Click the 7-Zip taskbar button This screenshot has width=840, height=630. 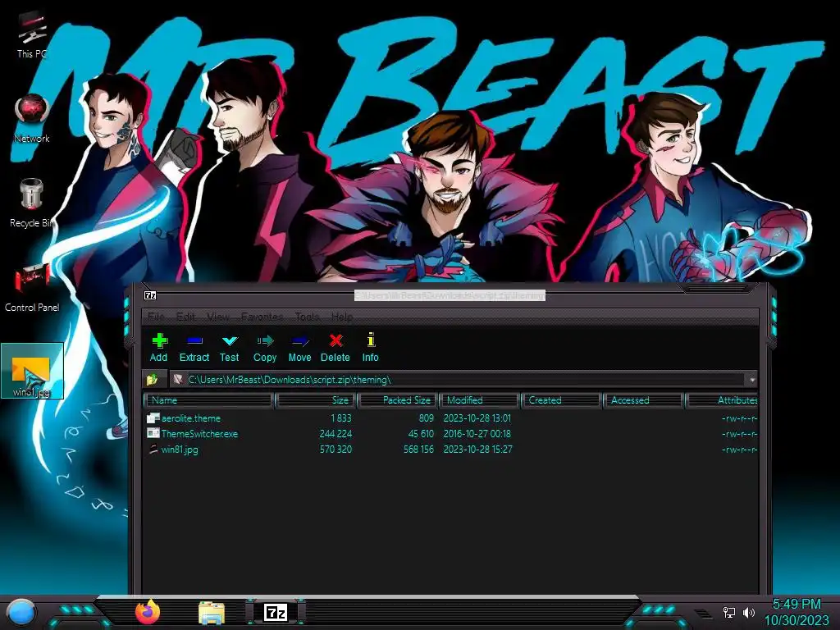[x=276, y=612]
